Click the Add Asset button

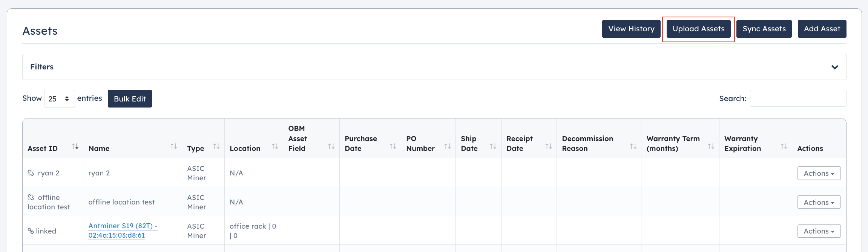(822, 29)
